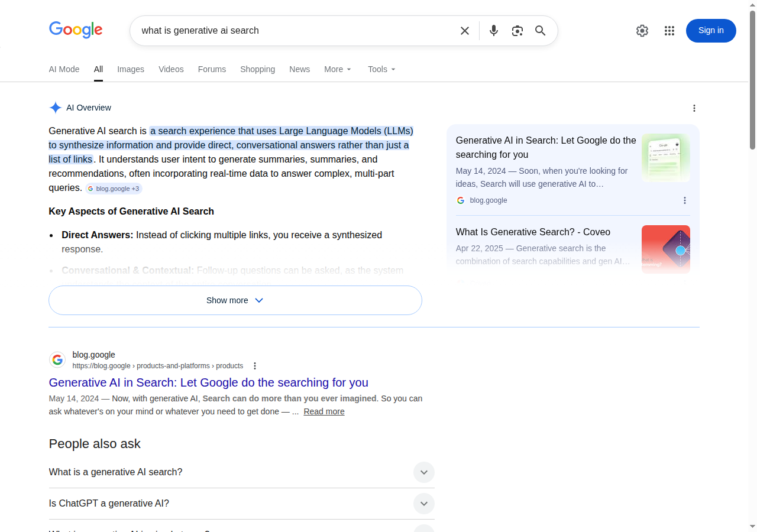Open the Videos tab
757x532 pixels.
coord(171,69)
